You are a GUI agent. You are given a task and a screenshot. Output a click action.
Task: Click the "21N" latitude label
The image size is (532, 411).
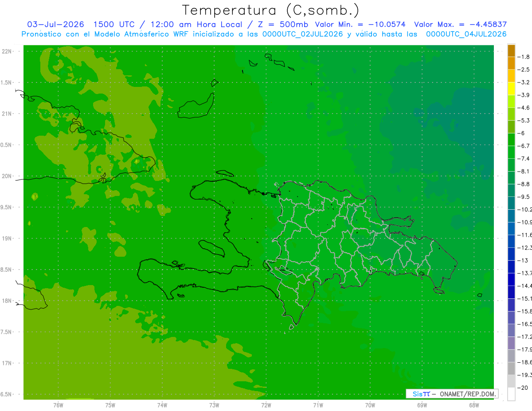6,114
